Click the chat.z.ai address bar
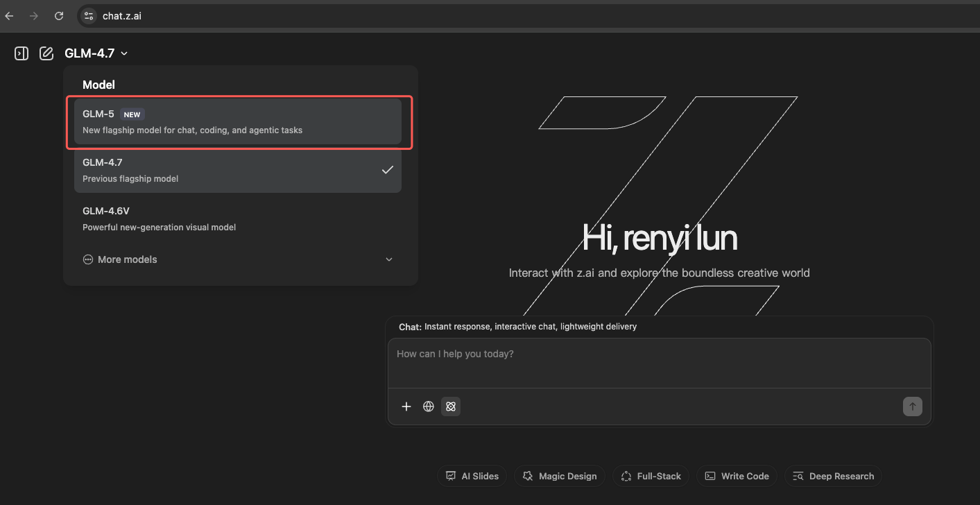This screenshot has width=980, height=505. pyautogui.click(x=527, y=16)
